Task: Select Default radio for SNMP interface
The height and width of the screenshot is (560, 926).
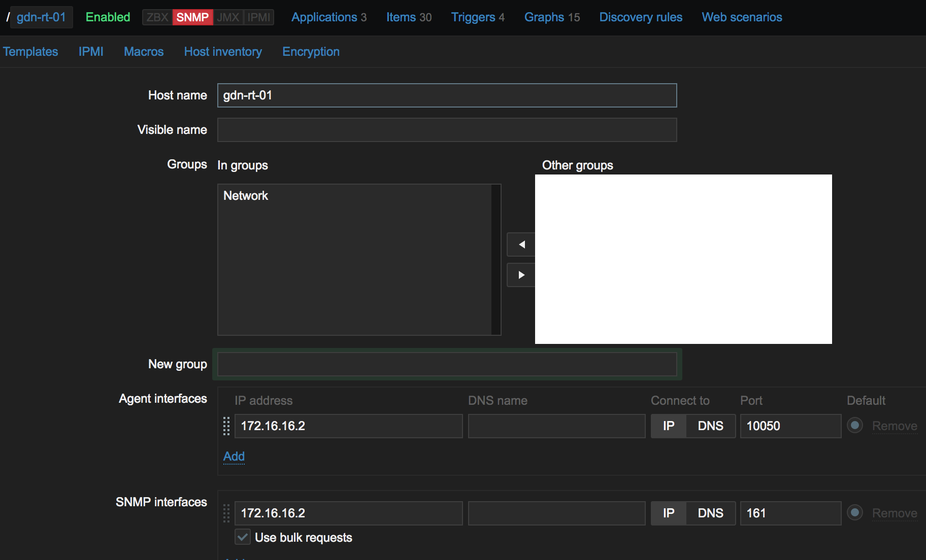Action: pyautogui.click(x=855, y=512)
